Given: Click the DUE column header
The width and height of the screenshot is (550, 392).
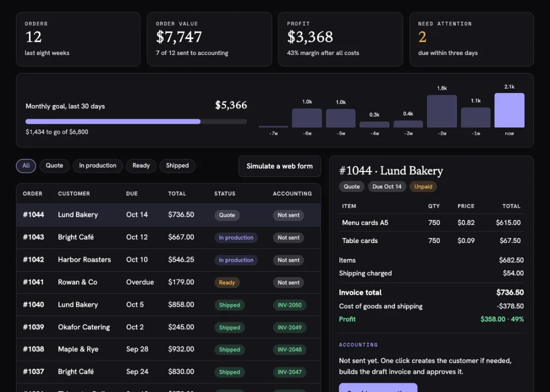Looking at the screenshot, I should 132,194.
